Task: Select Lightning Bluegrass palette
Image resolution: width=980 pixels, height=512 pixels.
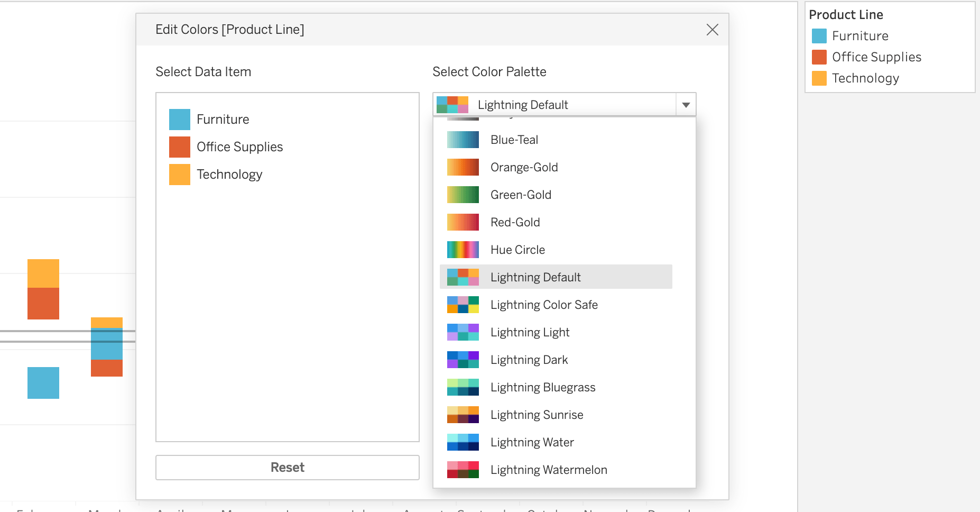Action: tap(556, 387)
